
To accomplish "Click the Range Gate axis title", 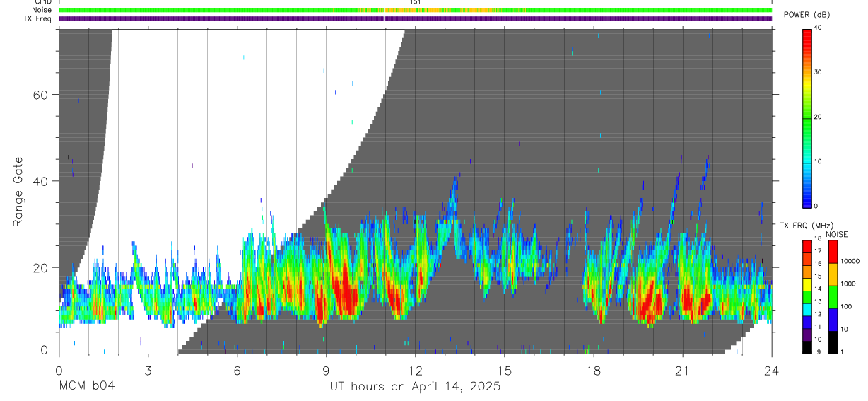I will pyautogui.click(x=19, y=192).
